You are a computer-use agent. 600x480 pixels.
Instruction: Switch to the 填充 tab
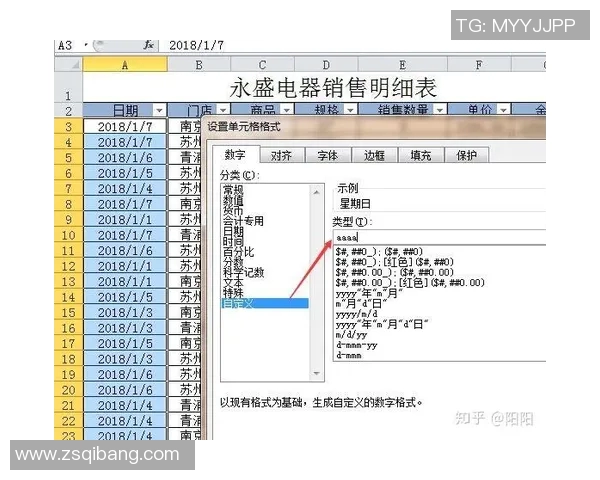click(421, 155)
